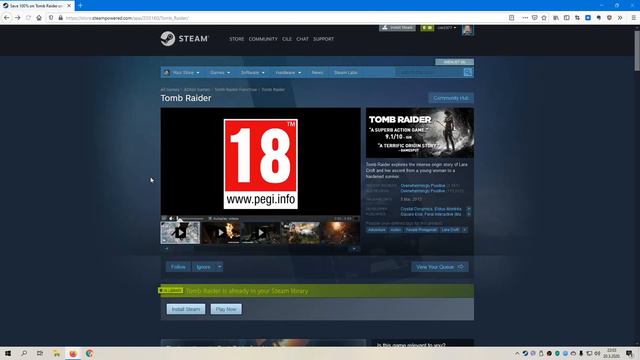Click the green notifications envelope button
Screen dimensions: 640x360
[x=427, y=28]
